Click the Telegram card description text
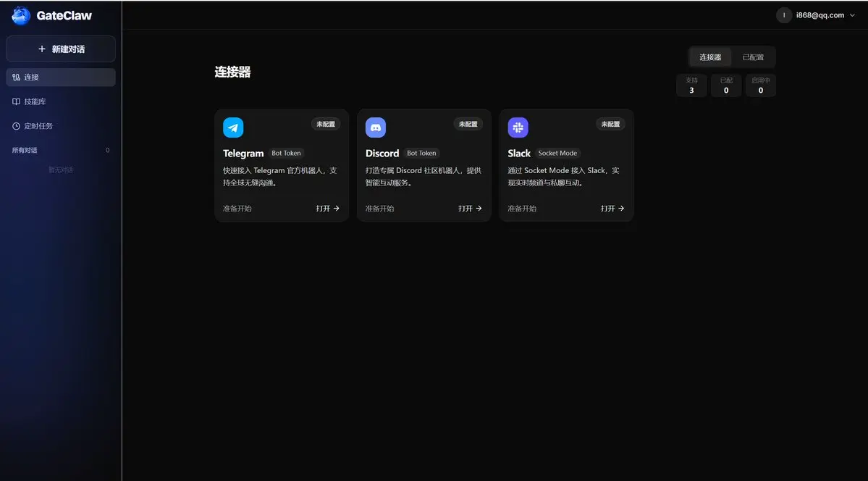Screen dimensions: 868x481 pyautogui.click(x=280, y=177)
